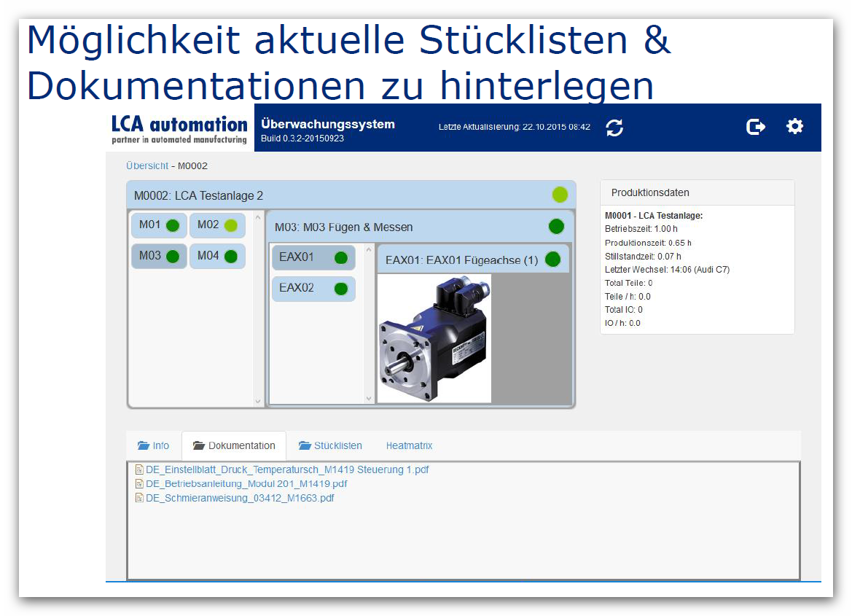852x616 pixels.
Task: Click the LCA automation logo
Action: 179,130
